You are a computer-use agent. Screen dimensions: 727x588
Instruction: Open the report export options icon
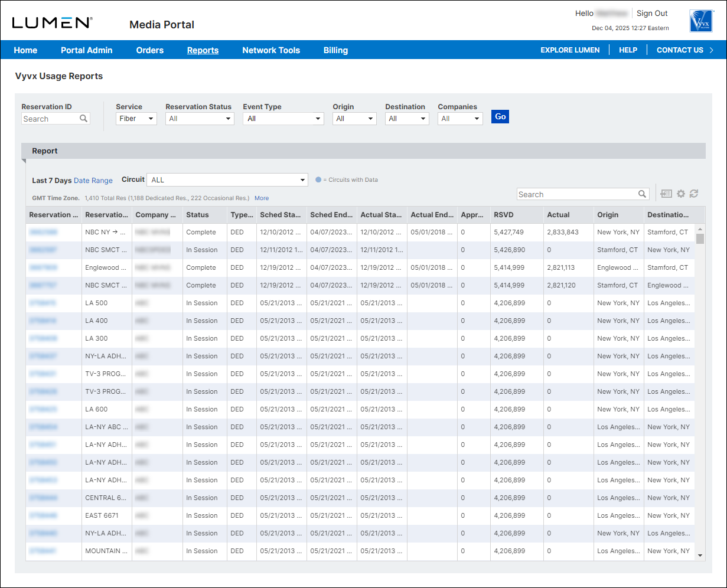tap(666, 194)
